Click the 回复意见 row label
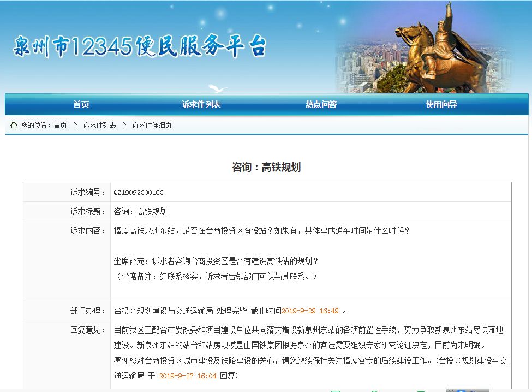The height and width of the screenshot is (392, 532). point(88,330)
